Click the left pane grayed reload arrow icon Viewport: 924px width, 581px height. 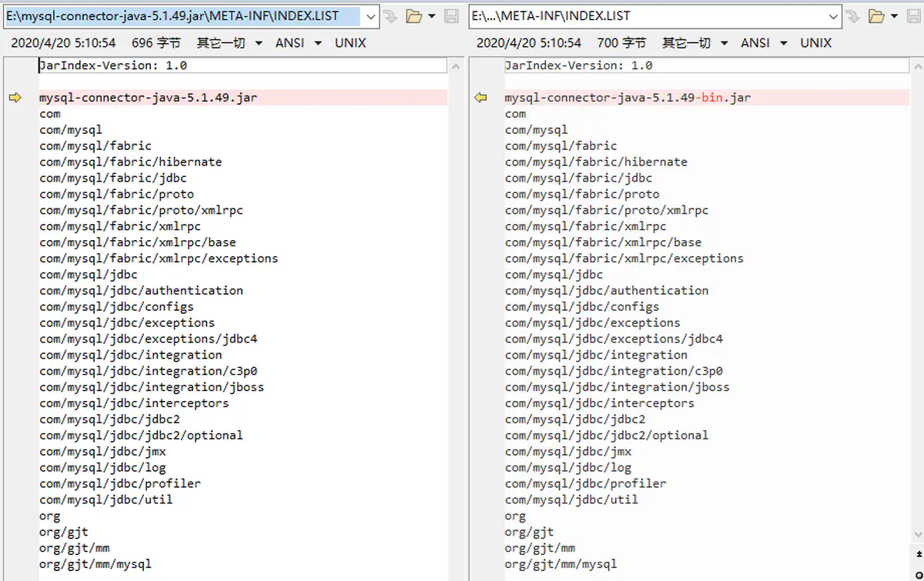coord(390,16)
